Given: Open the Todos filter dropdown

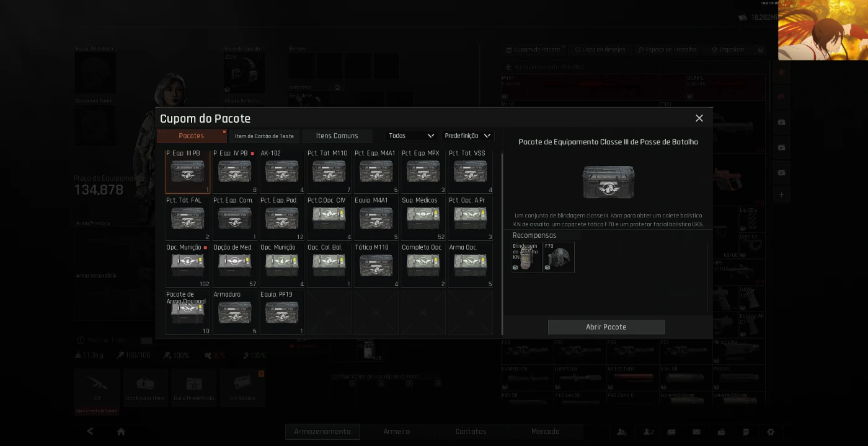Looking at the screenshot, I should [411, 136].
